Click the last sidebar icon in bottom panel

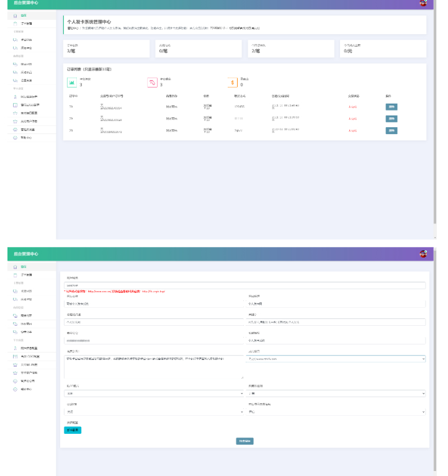coord(15,388)
